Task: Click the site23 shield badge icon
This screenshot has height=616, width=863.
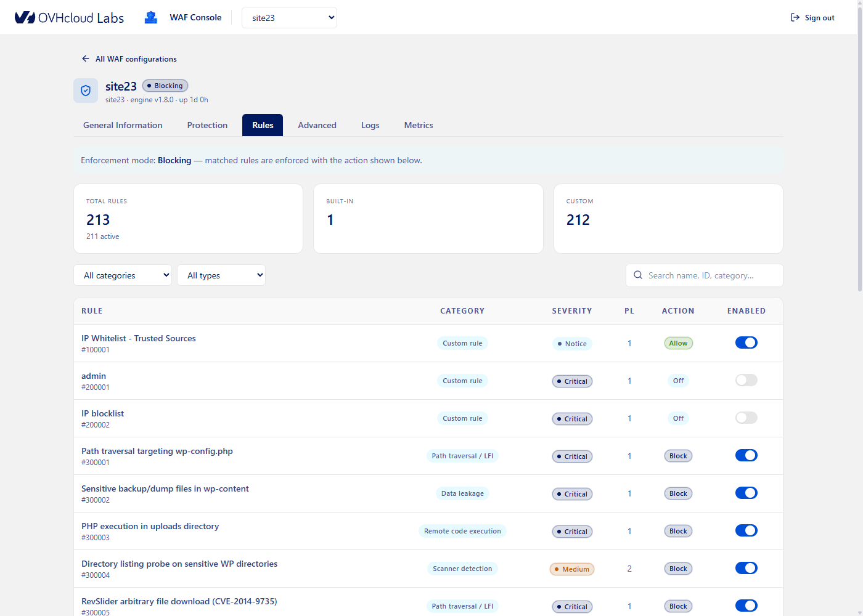Action: click(86, 91)
